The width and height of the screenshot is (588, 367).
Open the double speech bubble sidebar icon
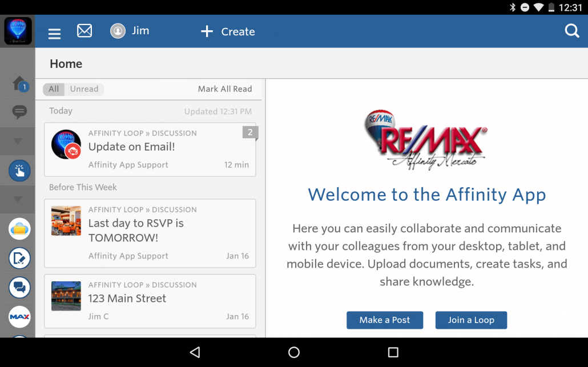(19, 288)
